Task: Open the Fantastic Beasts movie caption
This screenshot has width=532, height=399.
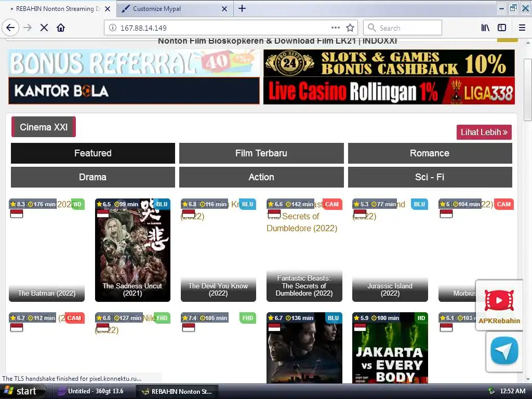Action: pyautogui.click(x=304, y=286)
